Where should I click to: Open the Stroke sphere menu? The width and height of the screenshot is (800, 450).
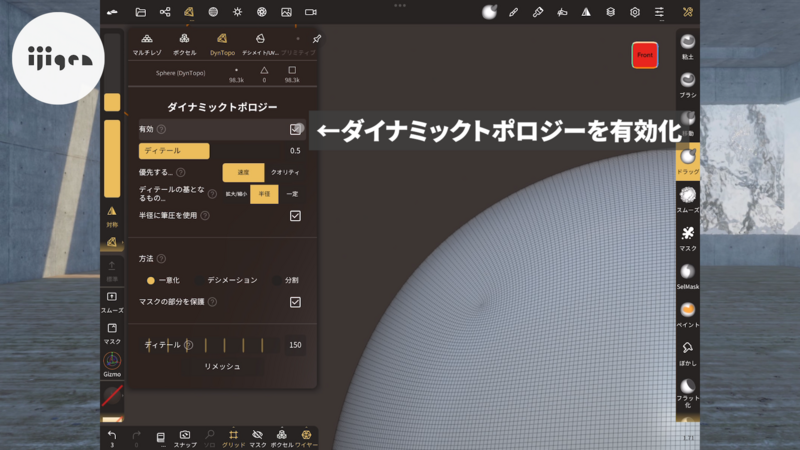[489, 12]
